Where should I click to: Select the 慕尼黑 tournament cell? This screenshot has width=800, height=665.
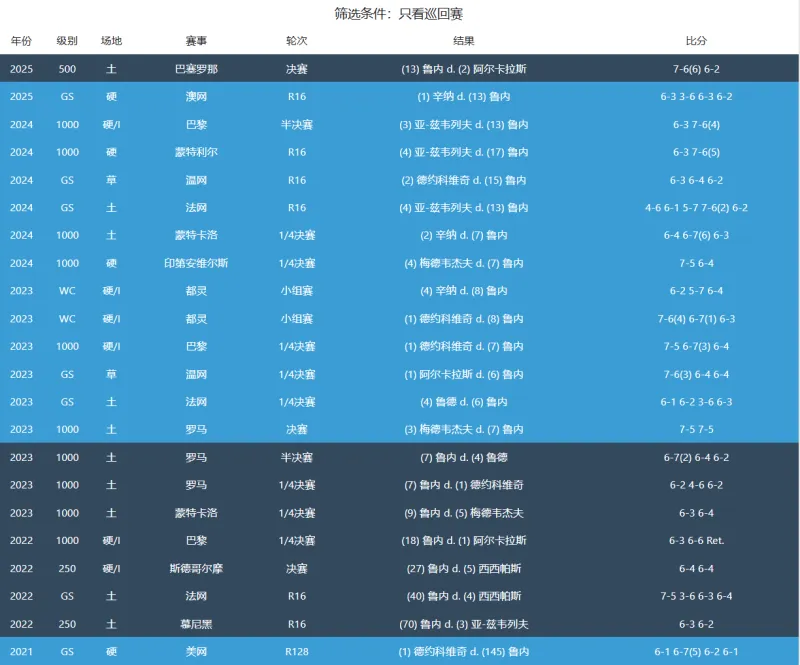click(196, 624)
